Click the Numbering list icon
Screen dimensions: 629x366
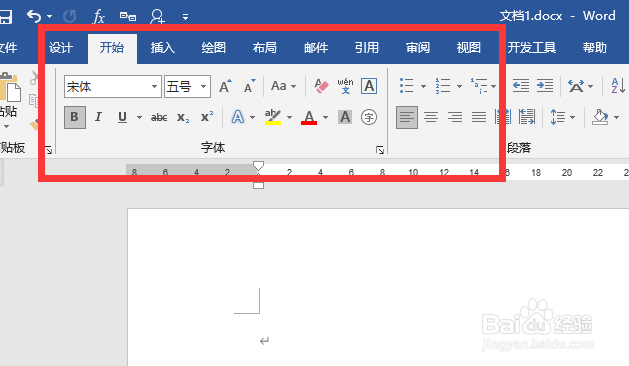[443, 85]
